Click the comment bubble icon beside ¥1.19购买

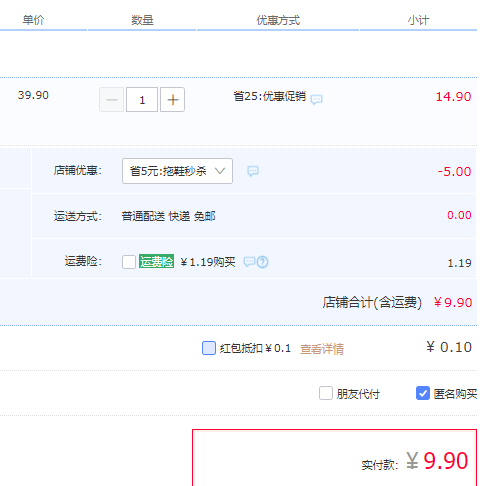tap(249, 262)
